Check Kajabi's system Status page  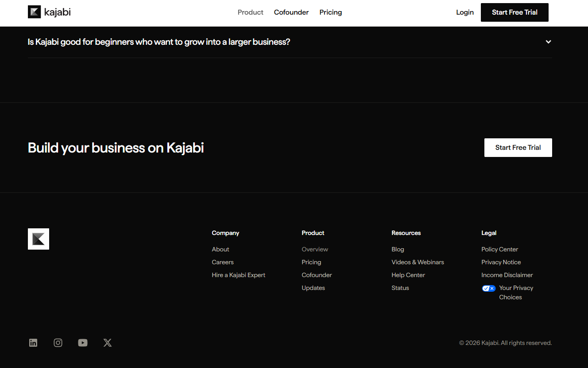coord(400,288)
